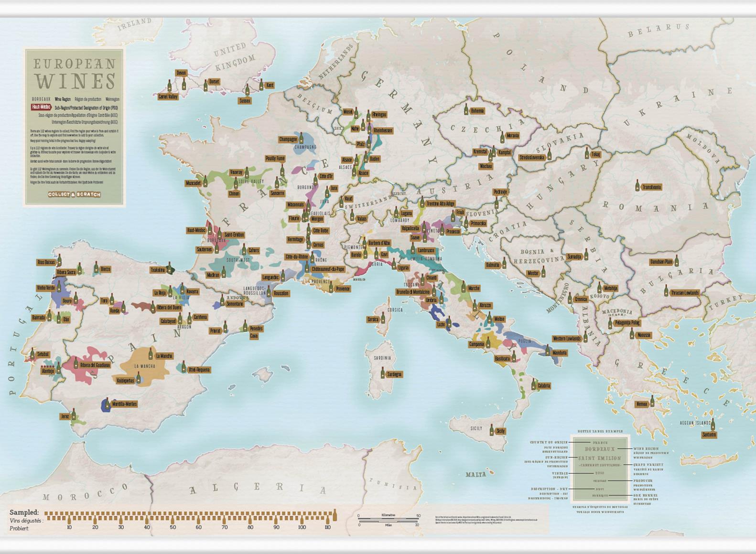Viewport: 756px width, 554px height.
Task: Select the Kent bottle icon in England
Action: coord(261,85)
